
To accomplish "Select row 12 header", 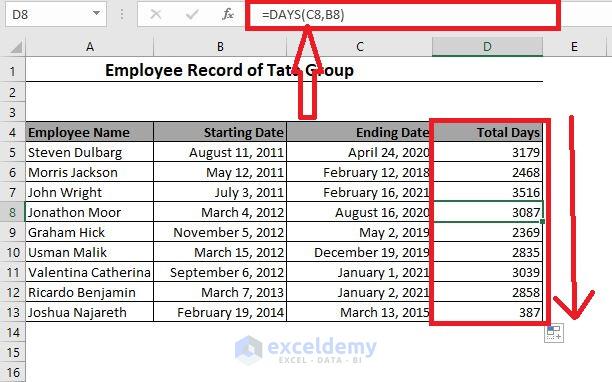I will (12, 292).
